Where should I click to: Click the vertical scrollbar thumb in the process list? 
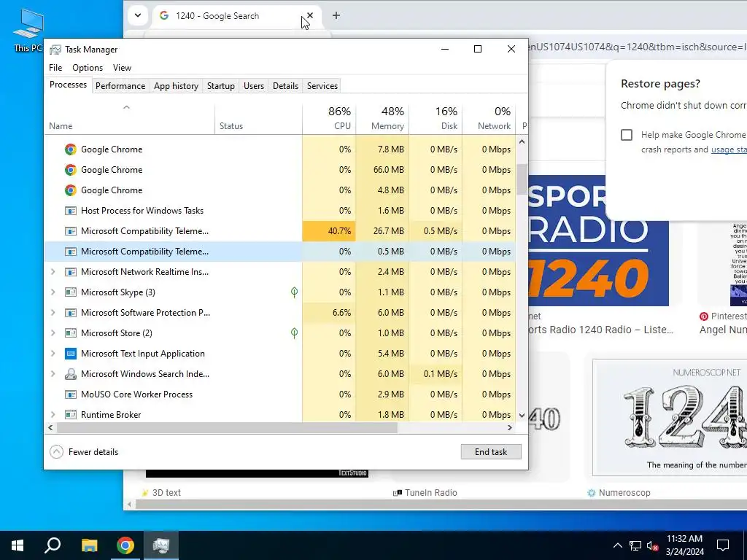522,179
